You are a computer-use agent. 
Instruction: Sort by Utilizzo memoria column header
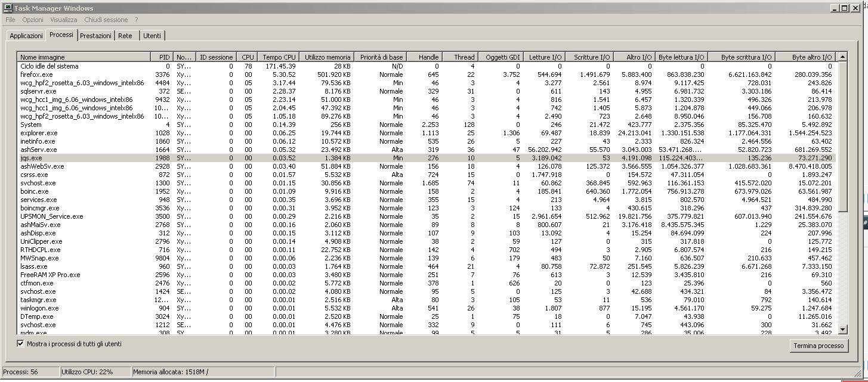point(327,57)
